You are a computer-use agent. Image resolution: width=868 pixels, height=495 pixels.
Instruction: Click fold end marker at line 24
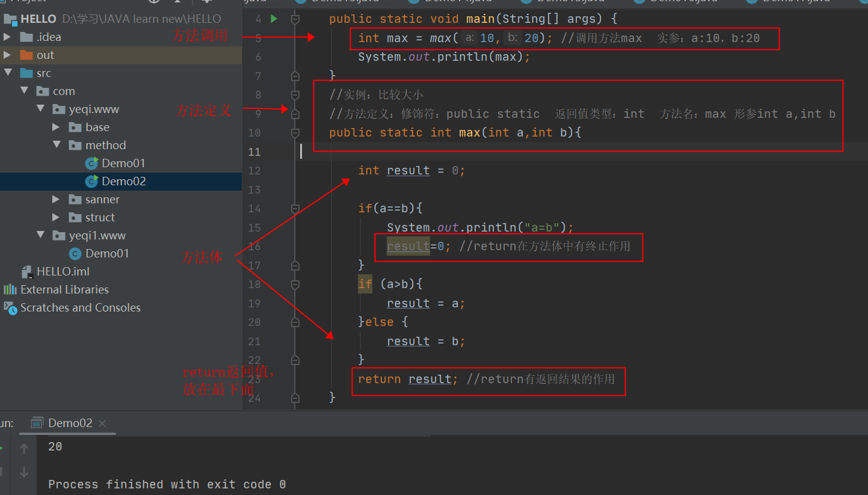(x=295, y=398)
